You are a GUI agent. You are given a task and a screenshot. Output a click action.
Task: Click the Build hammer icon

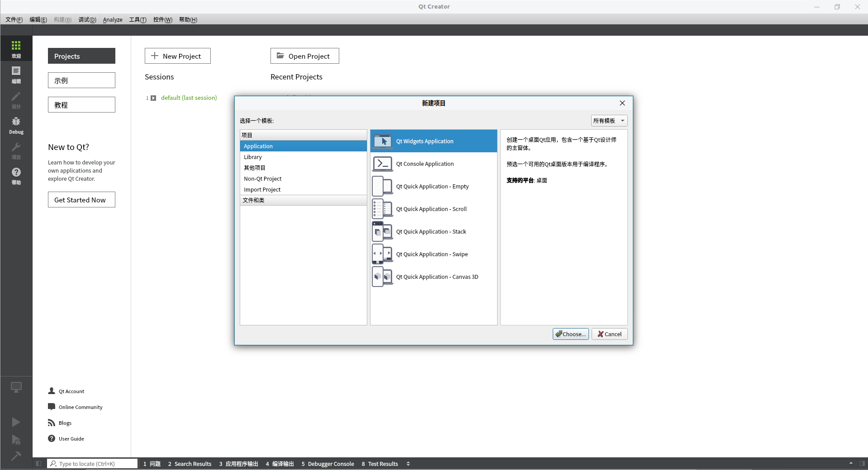click(16, 456)
